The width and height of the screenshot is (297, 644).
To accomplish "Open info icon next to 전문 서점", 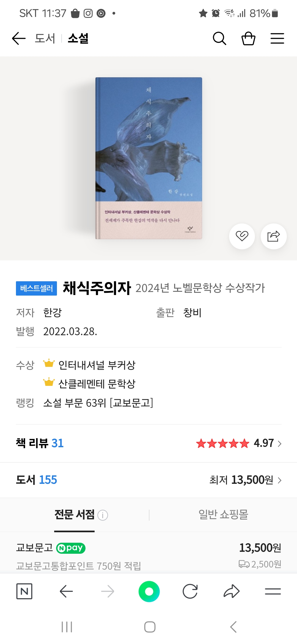I will click(x=103, y=515).
